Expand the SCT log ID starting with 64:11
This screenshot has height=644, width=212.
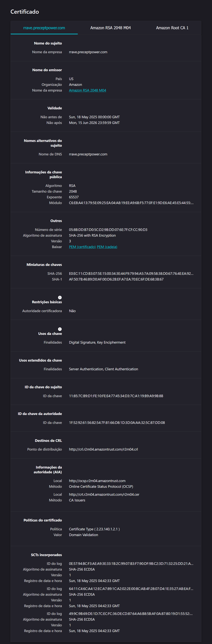[131, 589]
